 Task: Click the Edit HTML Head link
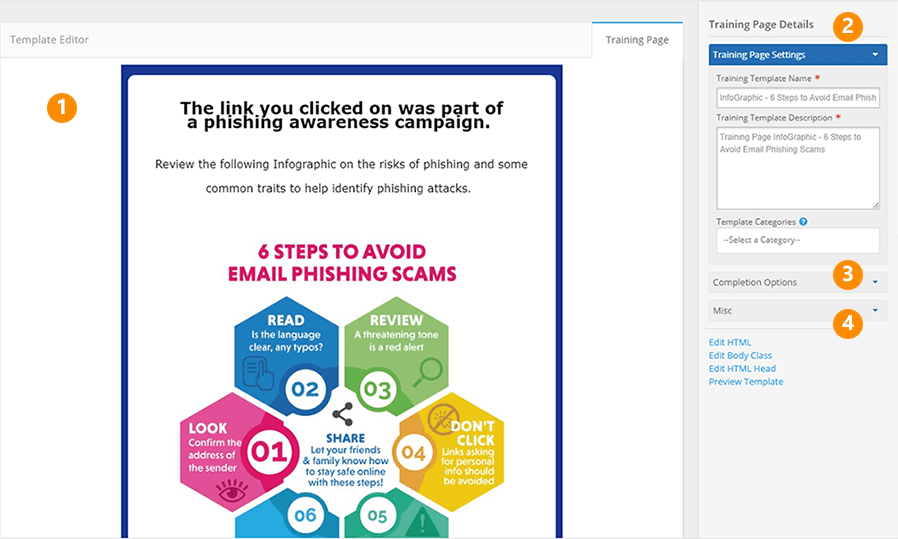[742, 368]
